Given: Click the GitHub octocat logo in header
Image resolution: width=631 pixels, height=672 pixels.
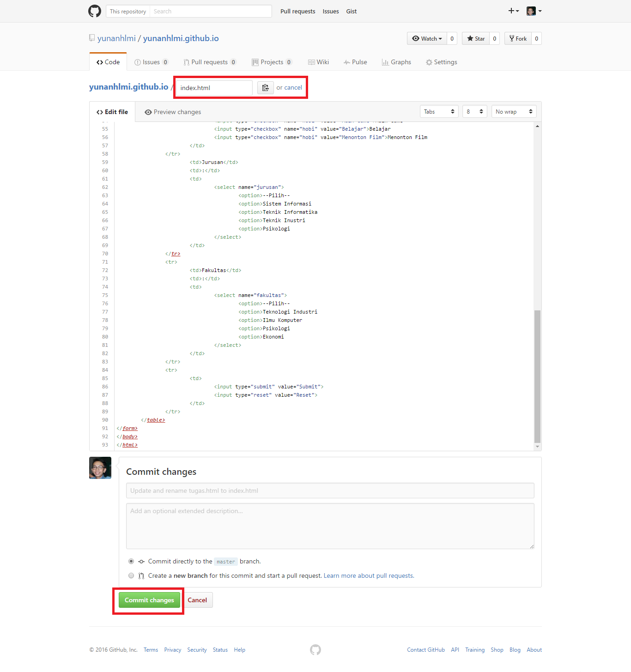Looking at the screenshot, I should [x=95, y=11].
